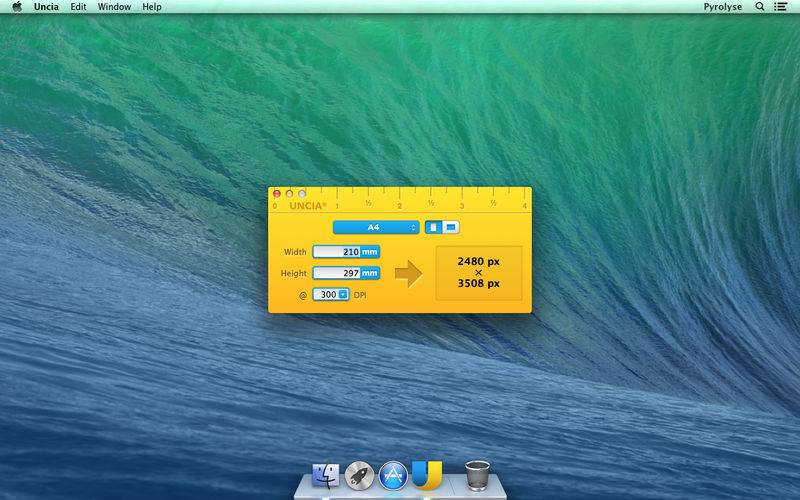Close the Uncia window with red button
Screen dimensions: 800x500
[277, 194]
